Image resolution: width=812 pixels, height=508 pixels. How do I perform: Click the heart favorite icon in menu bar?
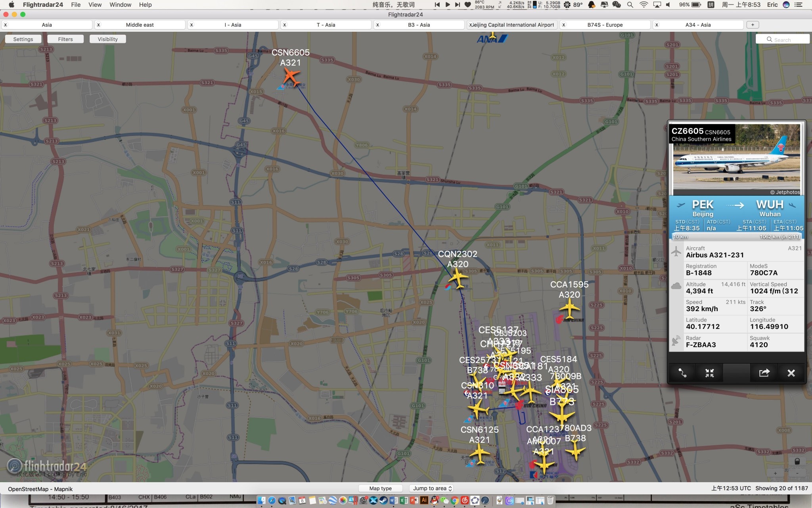point(468,5)
